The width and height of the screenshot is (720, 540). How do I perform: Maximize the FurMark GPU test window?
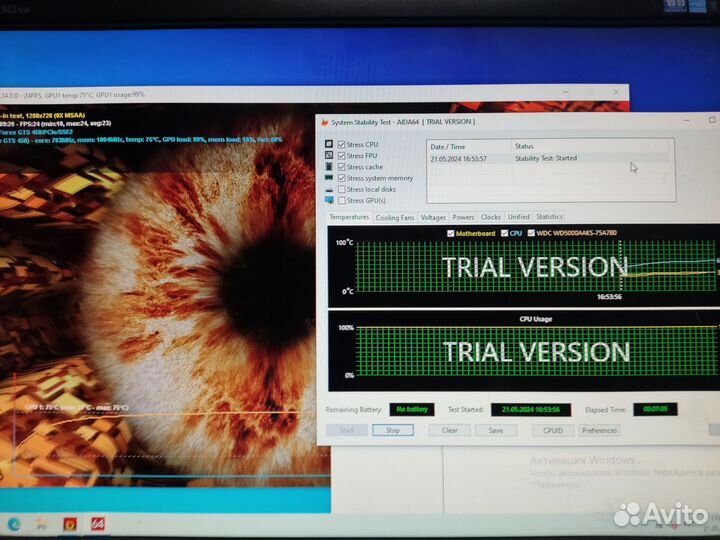pos(591,92)
